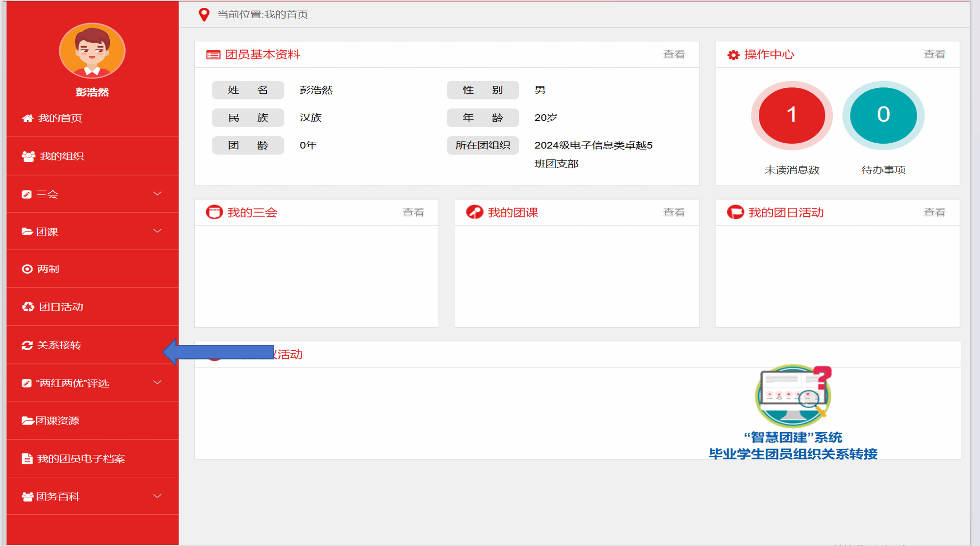980x546 pixels.
Task: Click the flag icon beside 我的团日活动
Action: point(735,212)
